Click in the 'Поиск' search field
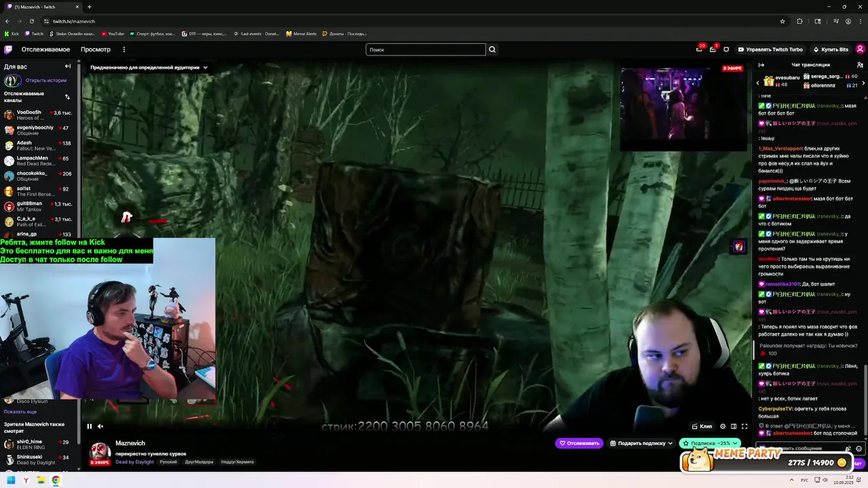 click(x=426, y=49)
